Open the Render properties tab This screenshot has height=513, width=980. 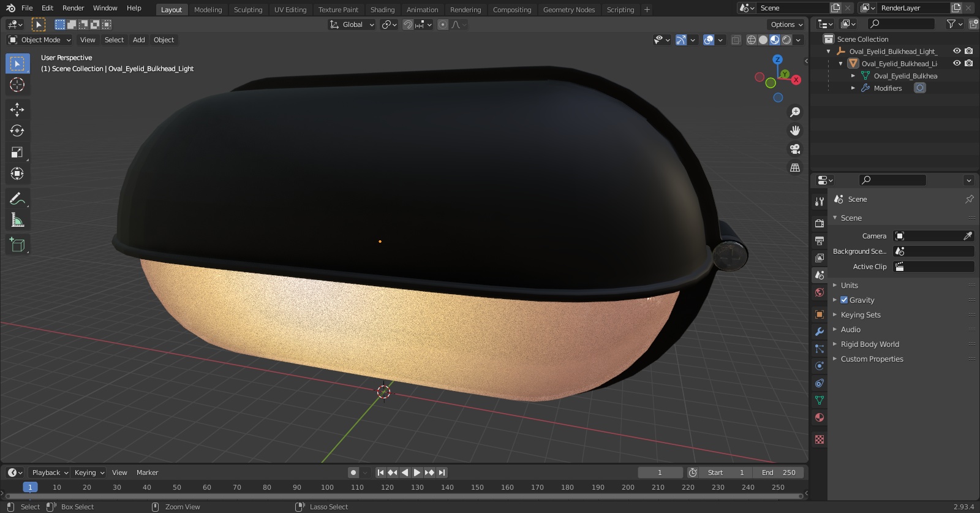coord(820,224)
